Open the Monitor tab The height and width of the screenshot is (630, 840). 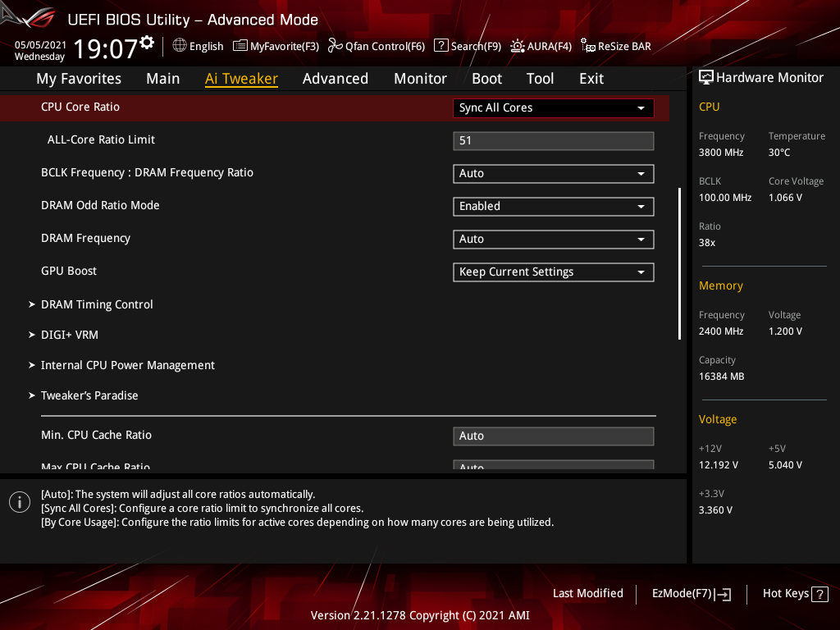click(421, 79)
